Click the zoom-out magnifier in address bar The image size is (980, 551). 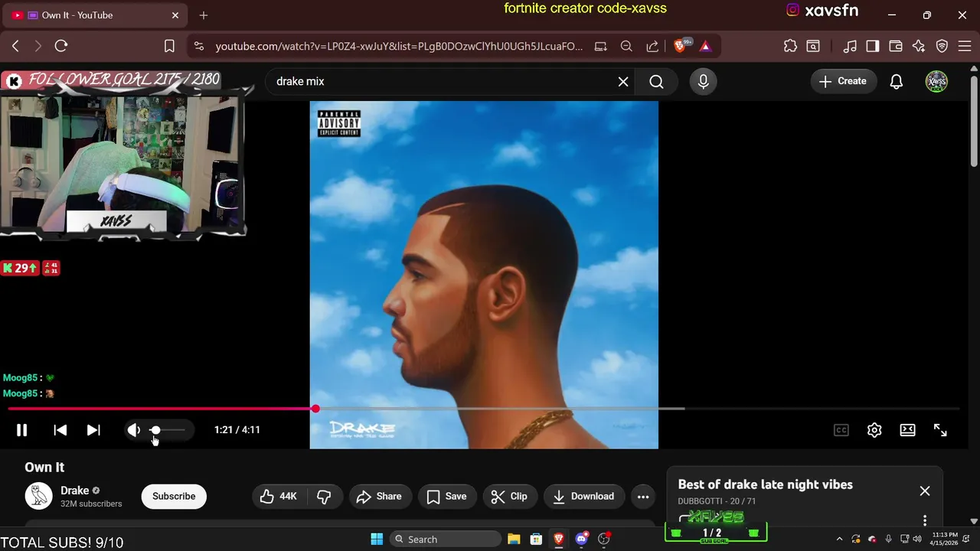(626, 46)
